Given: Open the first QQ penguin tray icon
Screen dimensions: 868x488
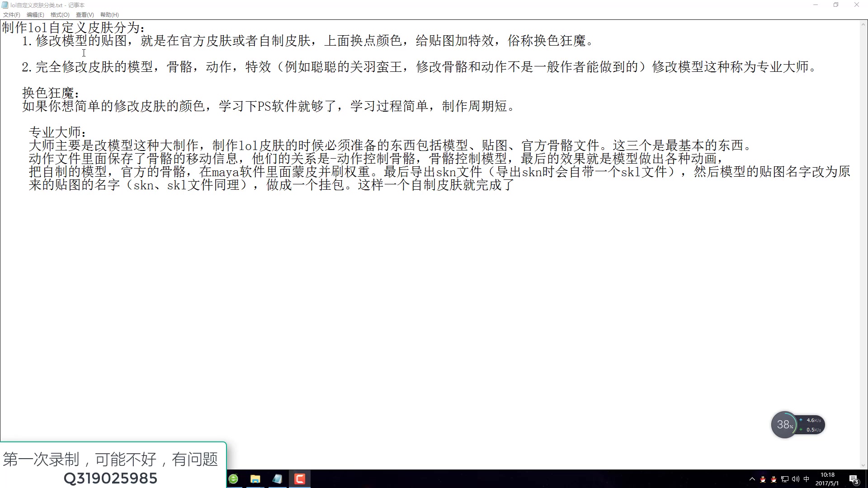Looking at the screenshot, I should pos(764,479).
